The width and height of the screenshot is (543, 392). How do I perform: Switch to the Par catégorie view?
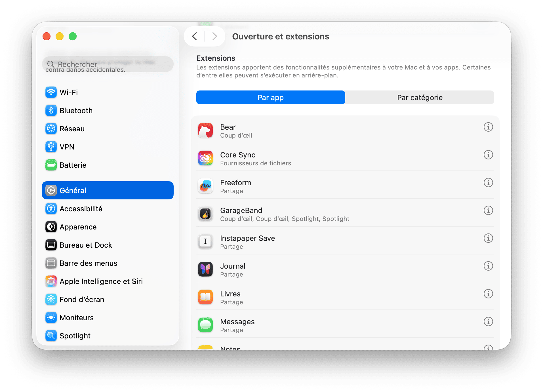click(419, 97)
